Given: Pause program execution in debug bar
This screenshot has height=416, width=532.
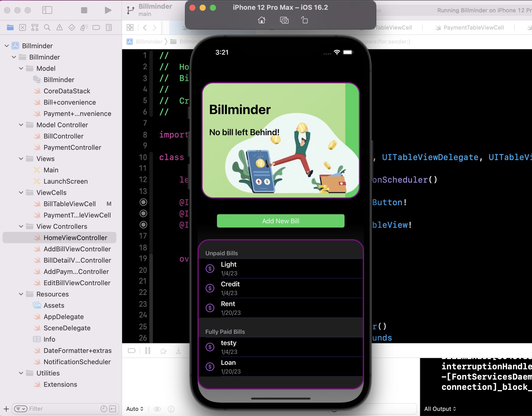Looking at the screenshot, I should pos(148,351).
